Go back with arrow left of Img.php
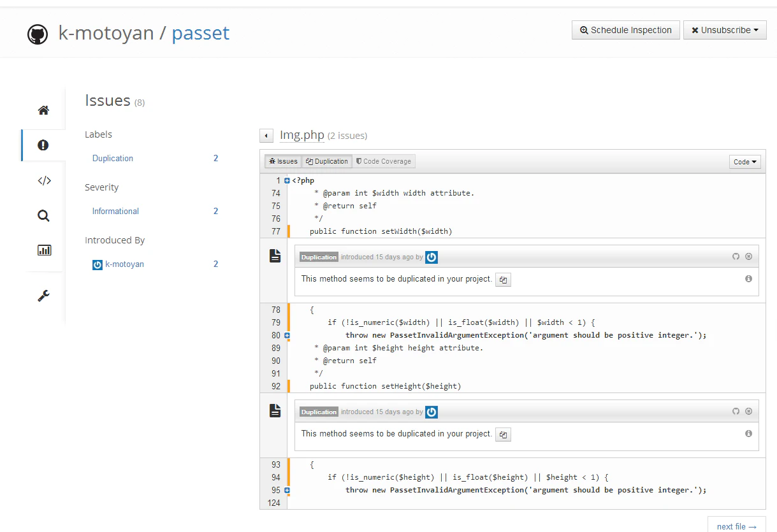777x532 pixels. pyautogui.click(x=266, y=136)
